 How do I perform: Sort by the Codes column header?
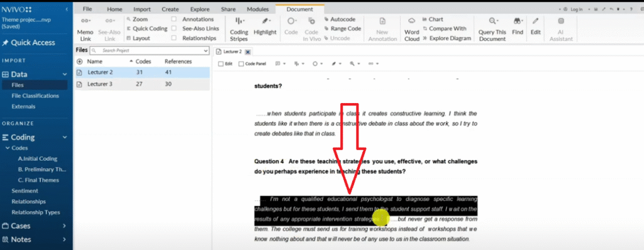point(143,62)
